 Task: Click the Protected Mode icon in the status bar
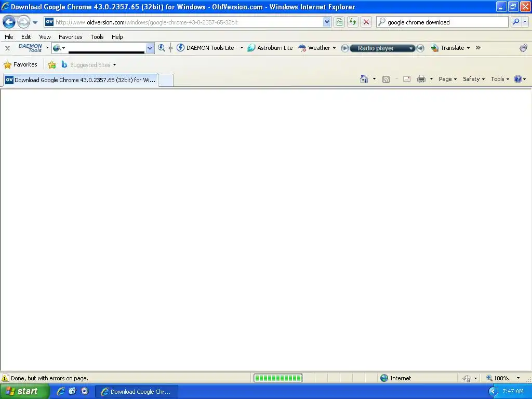pyautogui.click(x=467, y=378)
